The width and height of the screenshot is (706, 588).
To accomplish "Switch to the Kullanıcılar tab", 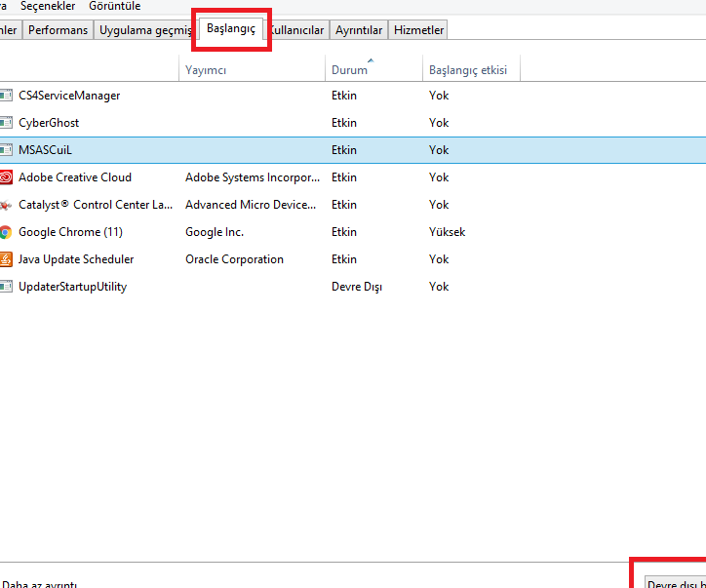I will coord(297,30).
